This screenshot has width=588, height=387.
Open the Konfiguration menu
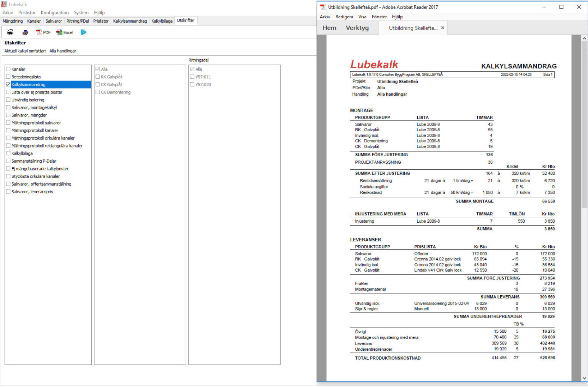click(55, 13)
